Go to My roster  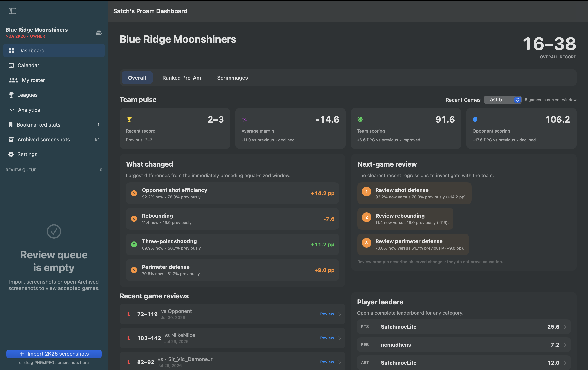point(54,80)
